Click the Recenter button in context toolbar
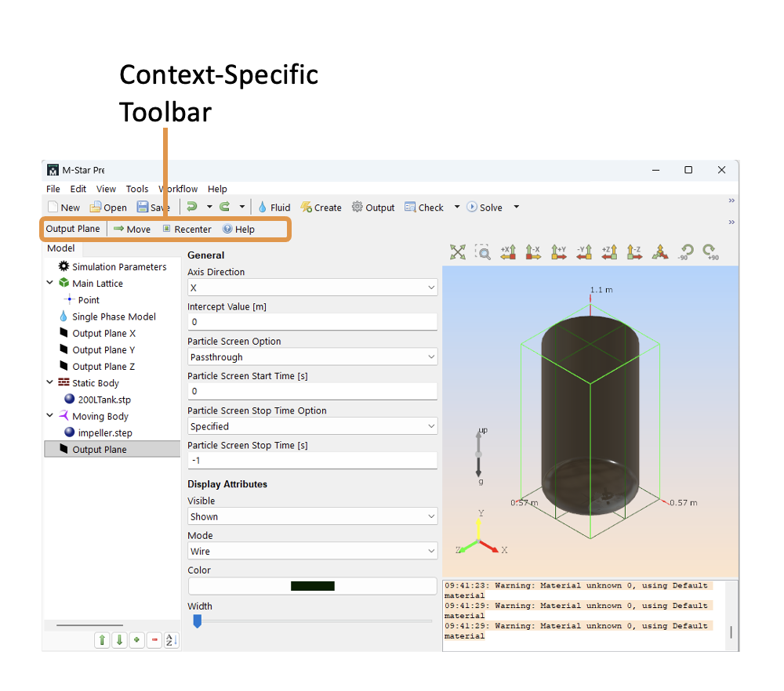Viewport: 784px width, 691px height. pyautogui.click(x=187, y=230)
